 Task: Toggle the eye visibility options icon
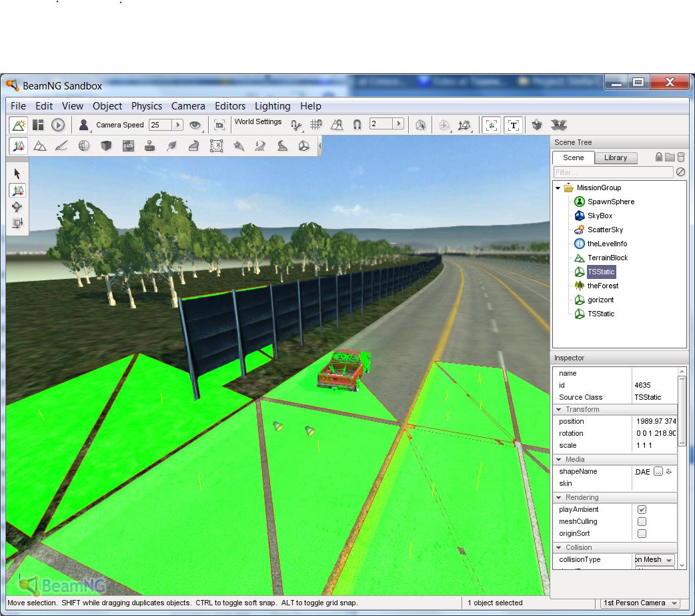click(195, 125)
